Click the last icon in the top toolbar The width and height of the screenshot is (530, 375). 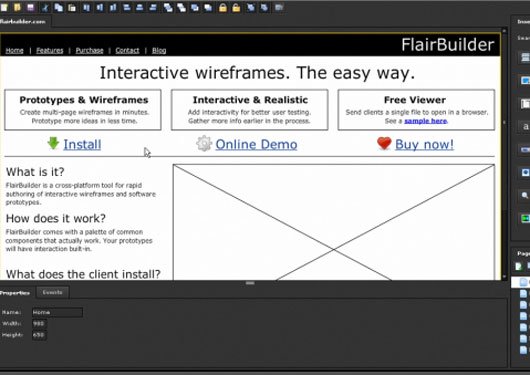tap(279, 7)
